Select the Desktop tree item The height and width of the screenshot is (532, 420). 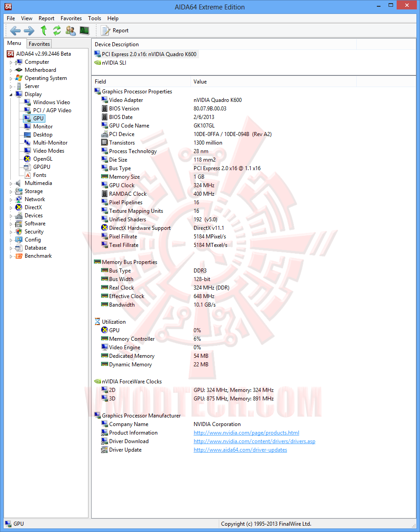click(43, 135)
